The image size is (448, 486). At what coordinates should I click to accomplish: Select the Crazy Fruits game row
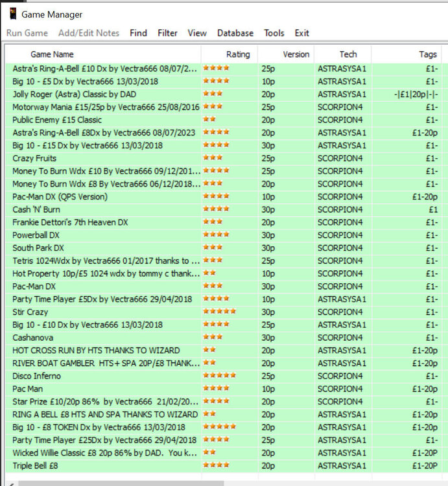pyautogui.click(x=226, y=158)
